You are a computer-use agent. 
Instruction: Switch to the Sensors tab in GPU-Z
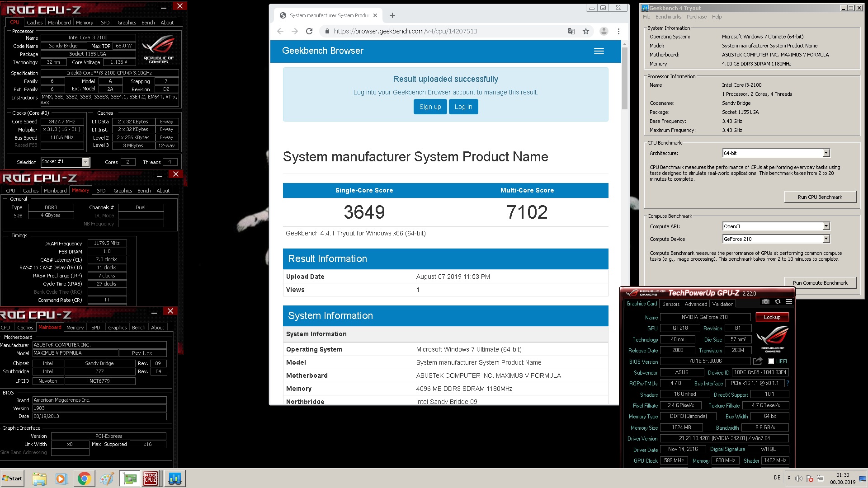pos(671,304)
